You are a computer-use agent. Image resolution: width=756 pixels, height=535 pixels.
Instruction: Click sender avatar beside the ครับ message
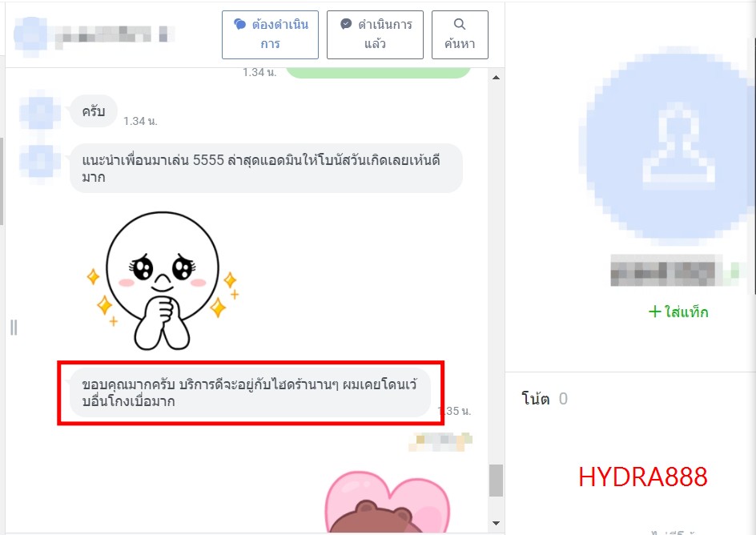[x=39, y=112]
